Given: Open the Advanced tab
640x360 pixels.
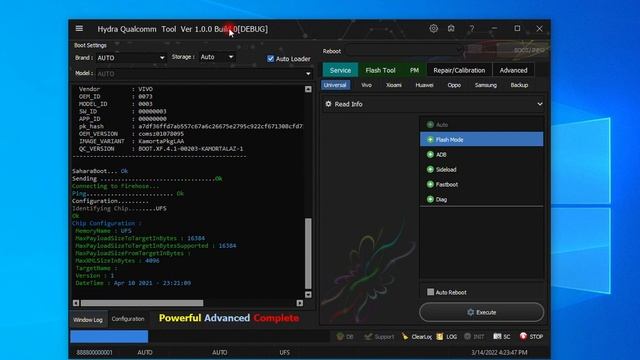Looking at the screenshot, I should point(513,70).
